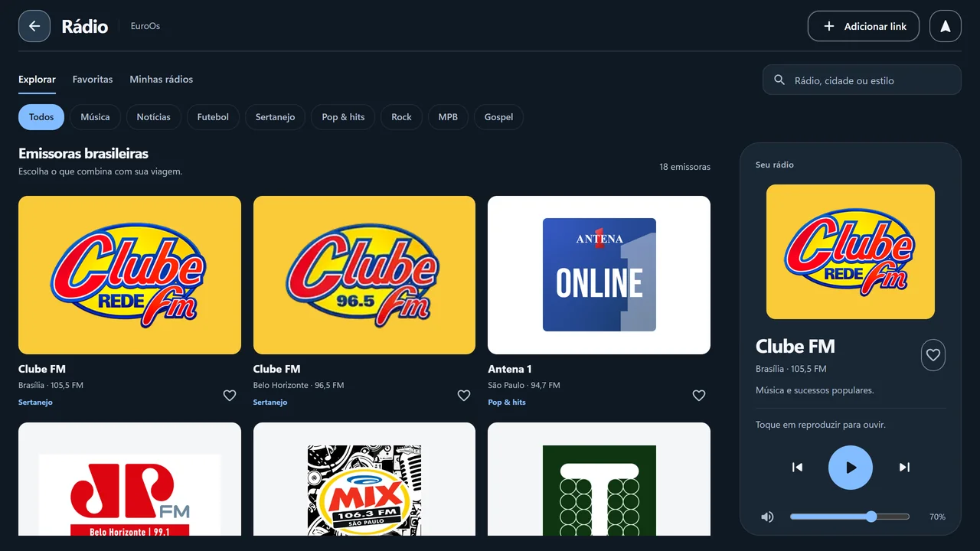Click Pop & hits tag under Antena 1
Viewport: 980px width, 551px height.
507,403
